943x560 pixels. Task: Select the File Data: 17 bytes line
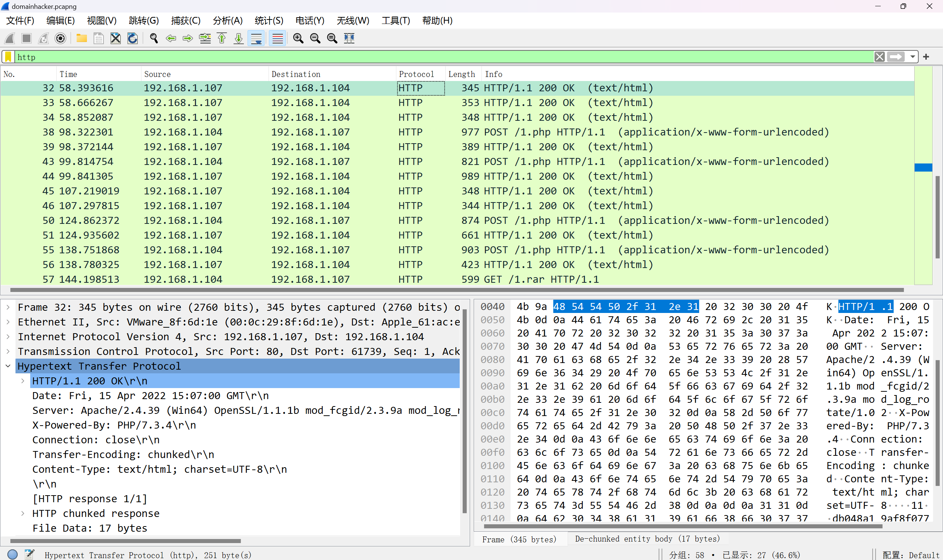tap(90, 528)
